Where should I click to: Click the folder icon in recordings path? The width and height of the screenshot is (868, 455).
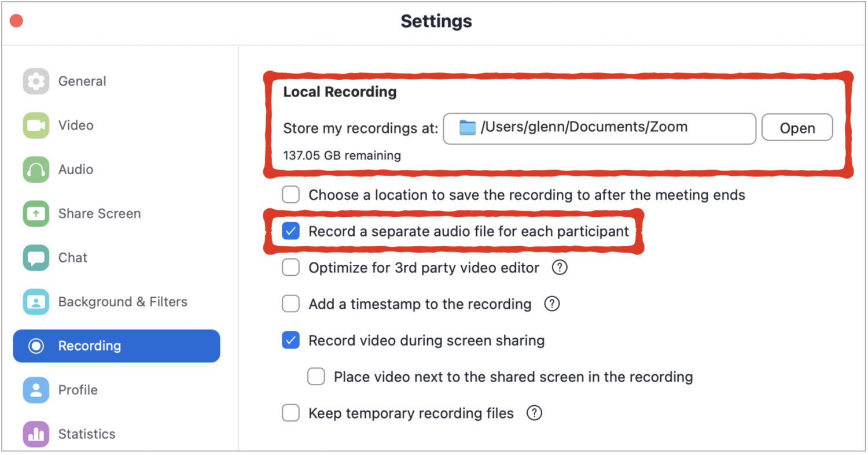pyautogui.click(x=468, y=127)
